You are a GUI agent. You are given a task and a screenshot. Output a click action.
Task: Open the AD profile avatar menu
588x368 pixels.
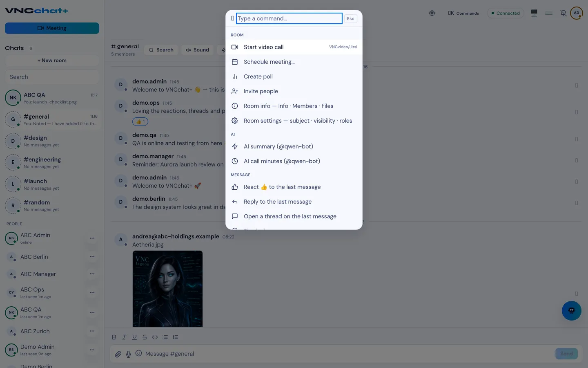[577, 13]
